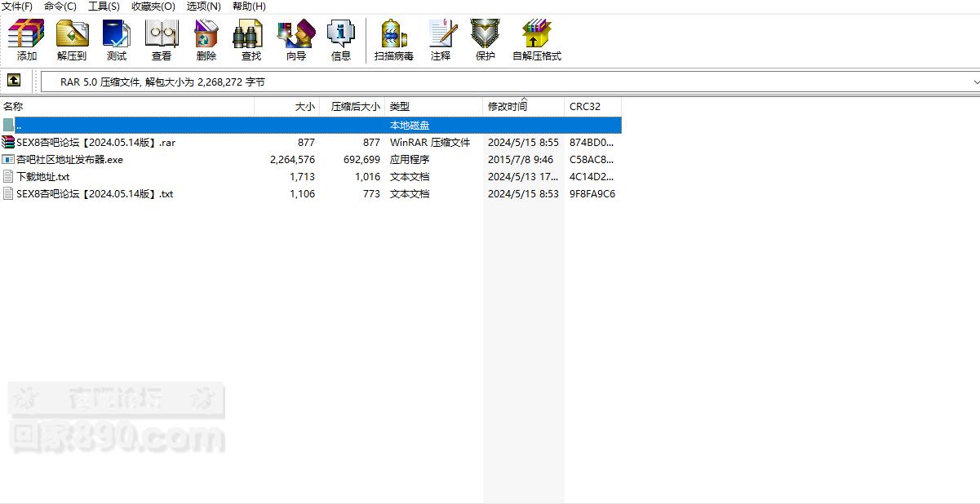The height and width of the screenshot is (504, 980).
Task: Open the 选项(N) menu
Action: 204,6
